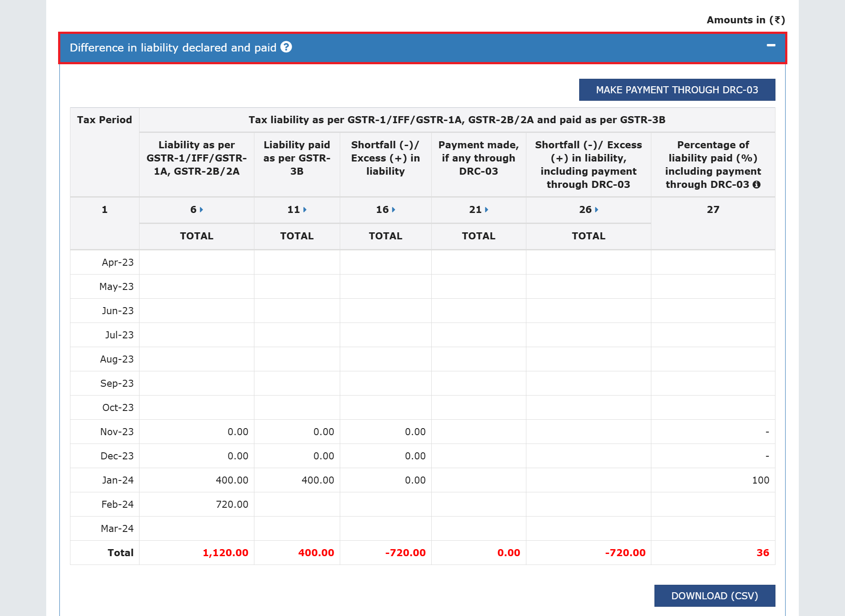Screen dimensions: 845x616
Task: Expand column 16 arrow
Action: [x=393, y=210]
